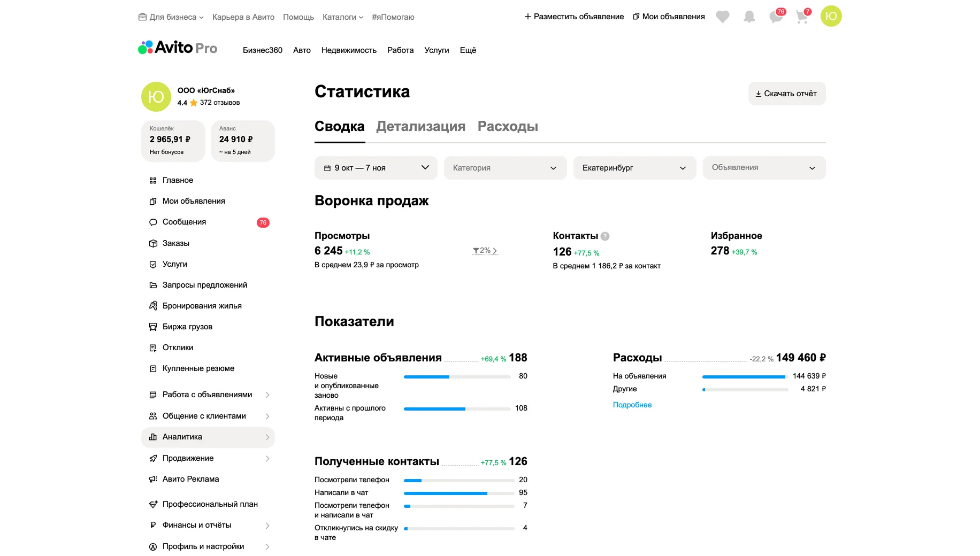Click the Бронирования жилья icon
This screenshot has height=556, width=980.
[x=153, y=306]
